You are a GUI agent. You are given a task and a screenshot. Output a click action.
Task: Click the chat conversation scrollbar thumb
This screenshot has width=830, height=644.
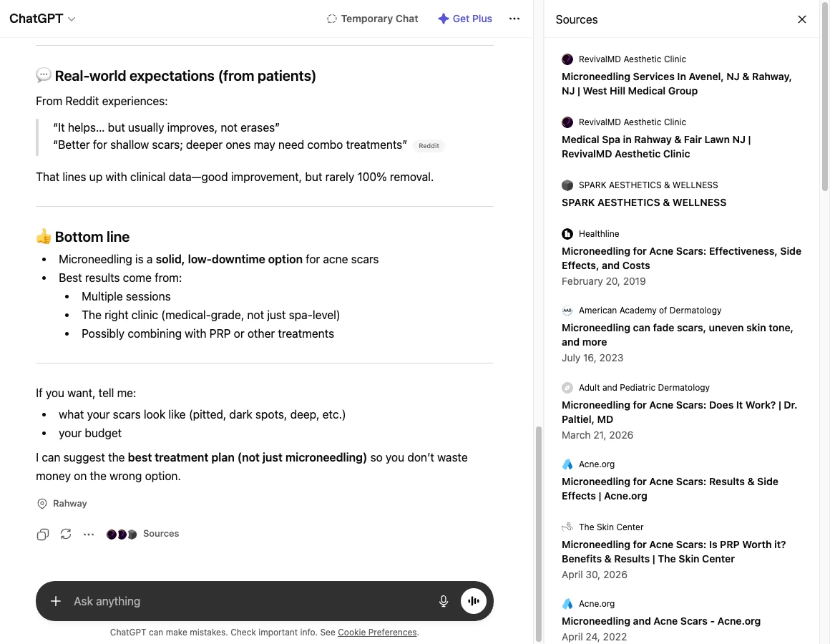coord(538,533)
